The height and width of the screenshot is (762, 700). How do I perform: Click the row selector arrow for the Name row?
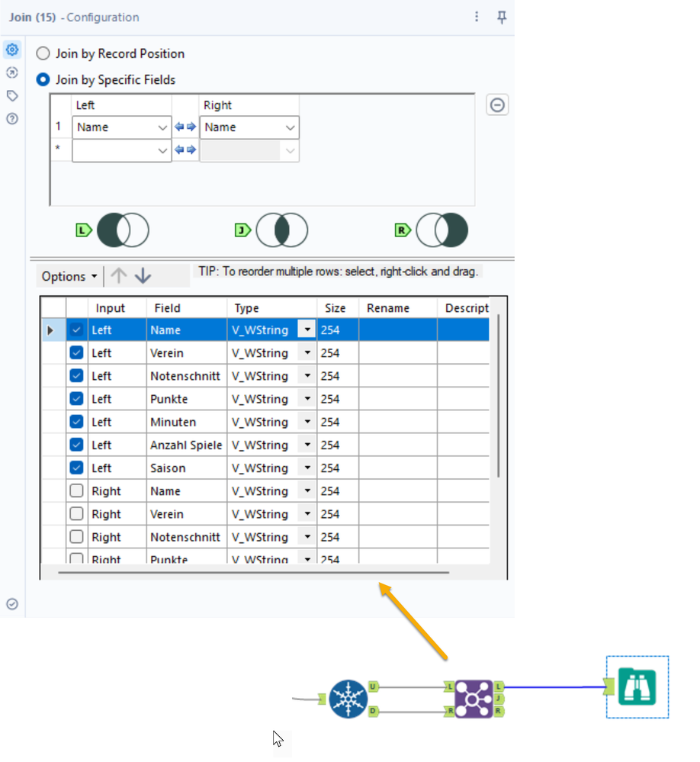[x=50, y=330]
